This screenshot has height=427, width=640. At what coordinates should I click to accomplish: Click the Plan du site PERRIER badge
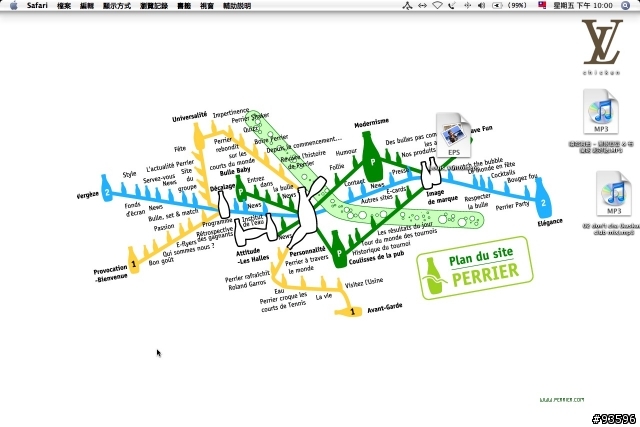[x=474, y=267]
